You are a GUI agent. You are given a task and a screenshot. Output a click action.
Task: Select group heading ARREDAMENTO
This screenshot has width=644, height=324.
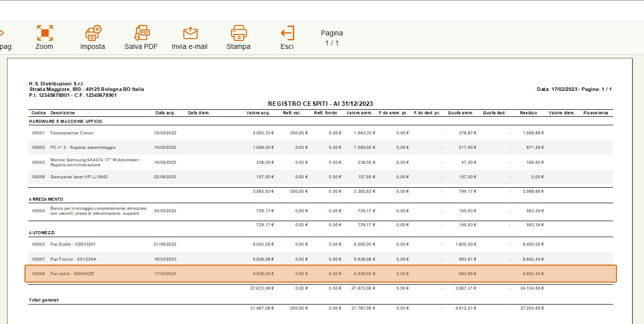pos(46,199)
